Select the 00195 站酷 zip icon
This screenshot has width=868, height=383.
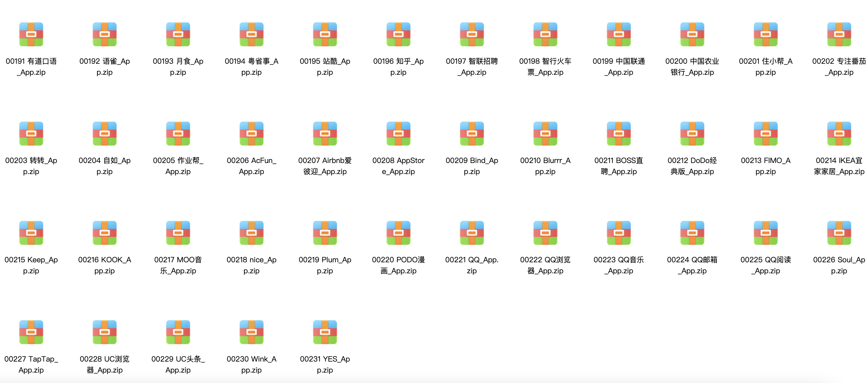pyautogui.click(x=325, y=34)
